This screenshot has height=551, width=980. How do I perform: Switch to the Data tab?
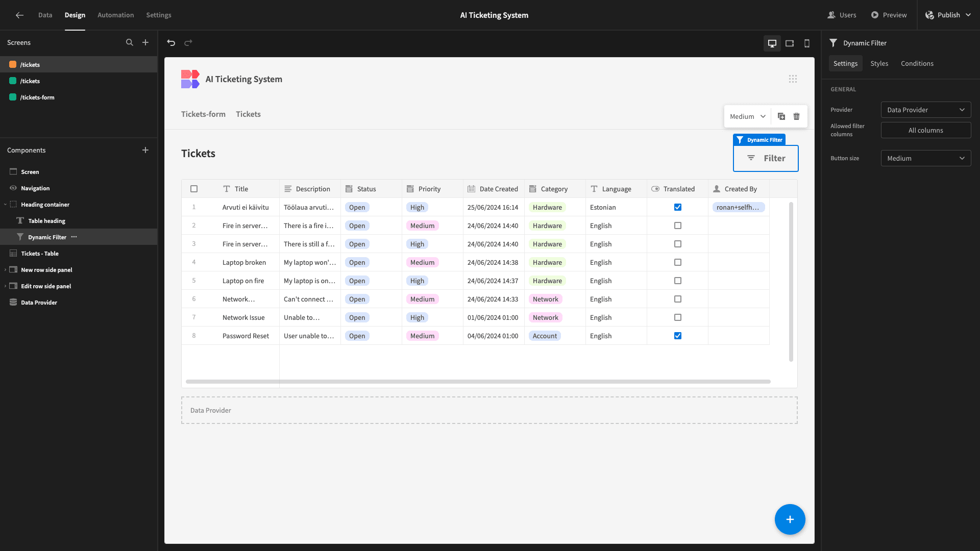pyautogui.click(x=45, y=15)
